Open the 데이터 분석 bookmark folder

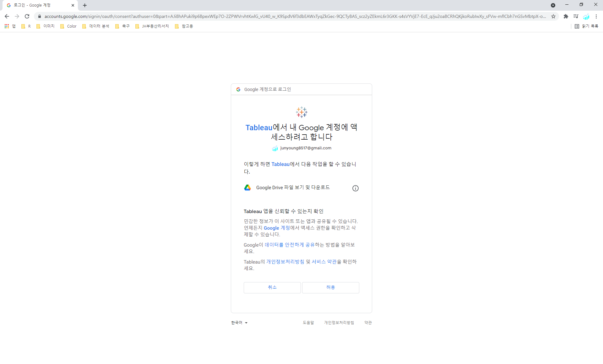[96, 26]
